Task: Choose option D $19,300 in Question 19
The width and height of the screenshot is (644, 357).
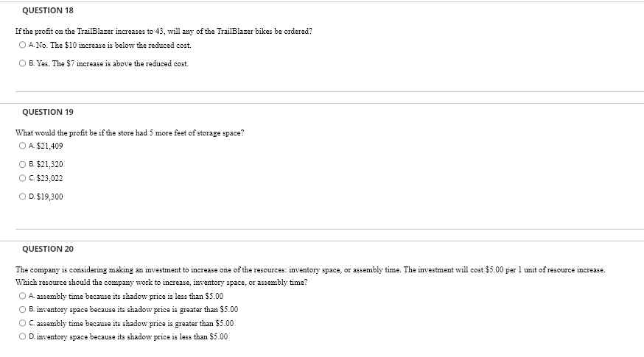Action: point(22,197)
